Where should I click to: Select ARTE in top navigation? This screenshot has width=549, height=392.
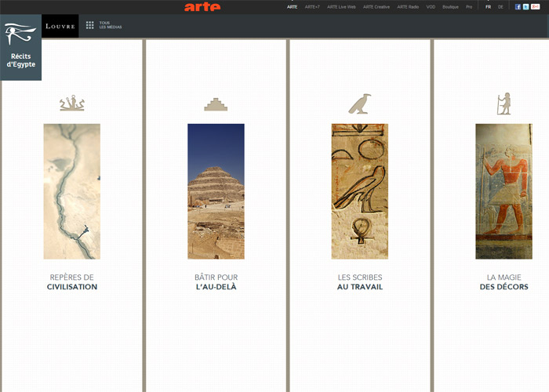[x=292, y=7]
